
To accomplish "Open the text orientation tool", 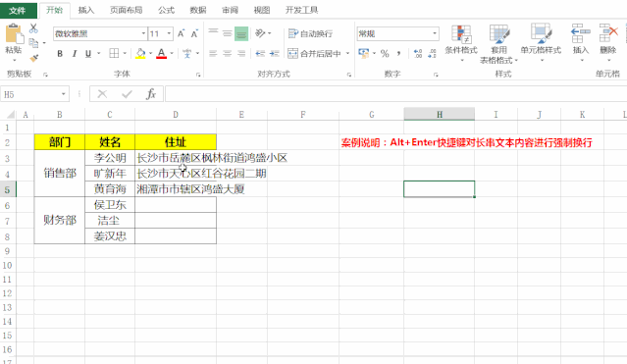I will click(261, 33).
